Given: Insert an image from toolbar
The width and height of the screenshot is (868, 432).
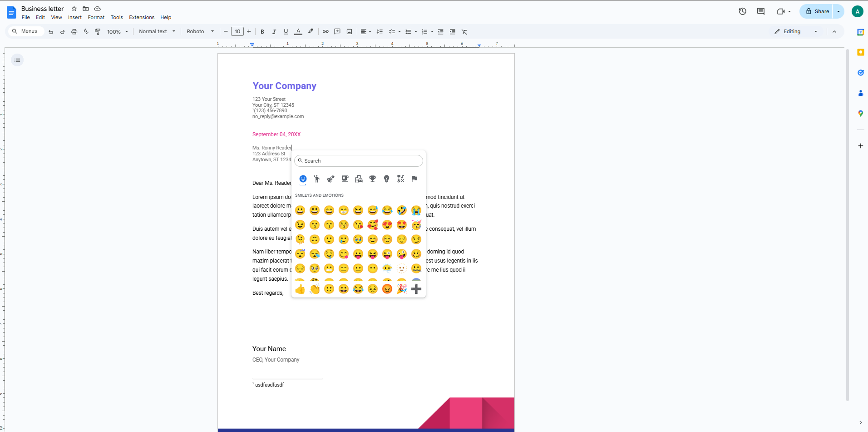Looking at the screenshot, I should [349, 31].
